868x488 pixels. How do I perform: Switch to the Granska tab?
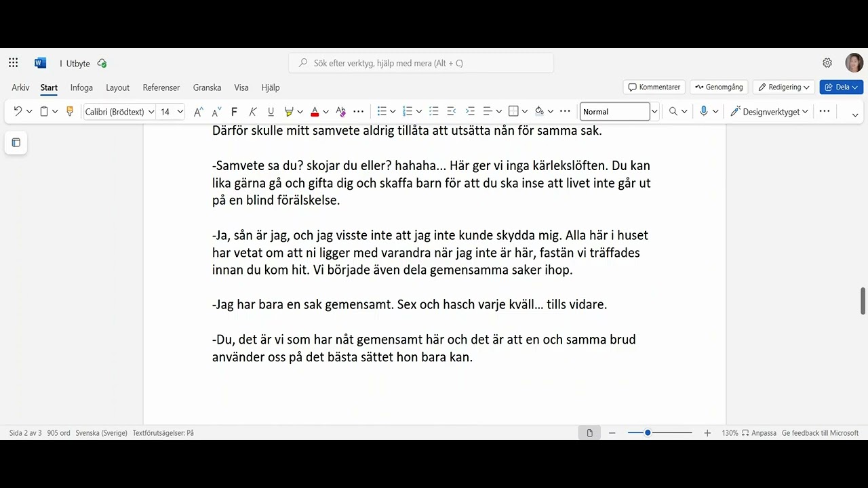[x=207, y=87]
